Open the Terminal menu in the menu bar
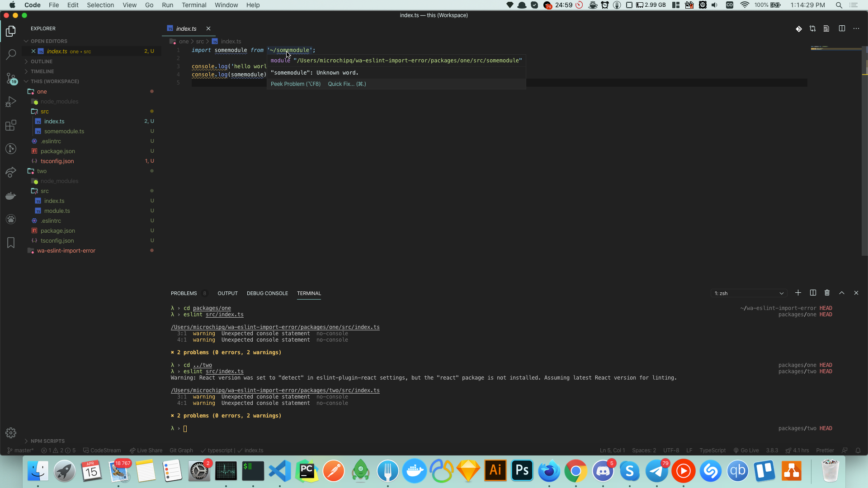Image resolution: width=868 pixels, height=488 pixels. (x=193, y=5)
